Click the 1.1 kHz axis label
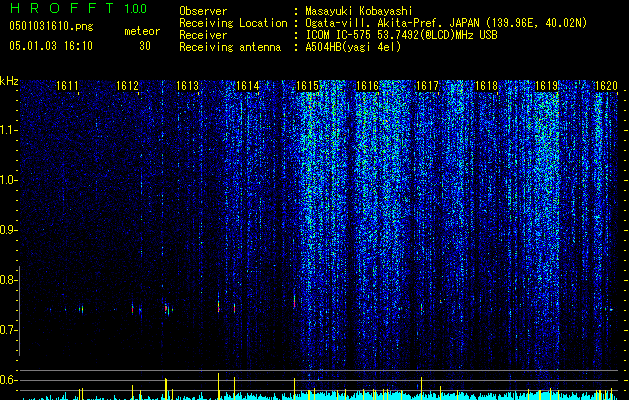Image resolution: width=629 pixels, height=400 pixels. [7, 130]
